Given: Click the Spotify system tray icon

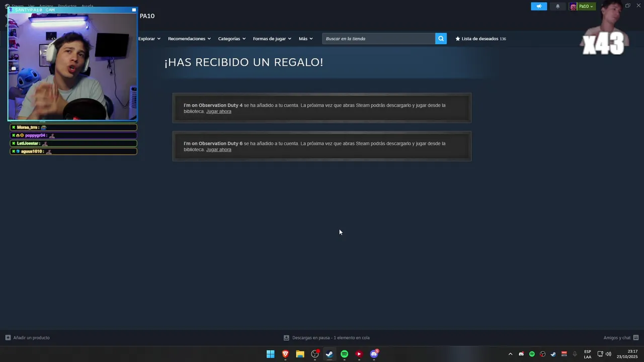Looking at the screenshot, I should pos(532,354).
